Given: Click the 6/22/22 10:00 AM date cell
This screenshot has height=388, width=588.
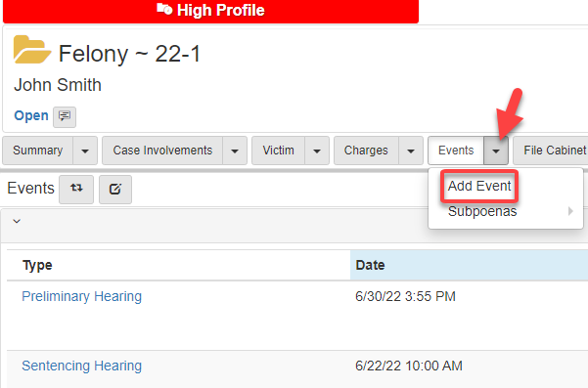Looking at the screenshot, I should tap(409, 366).
